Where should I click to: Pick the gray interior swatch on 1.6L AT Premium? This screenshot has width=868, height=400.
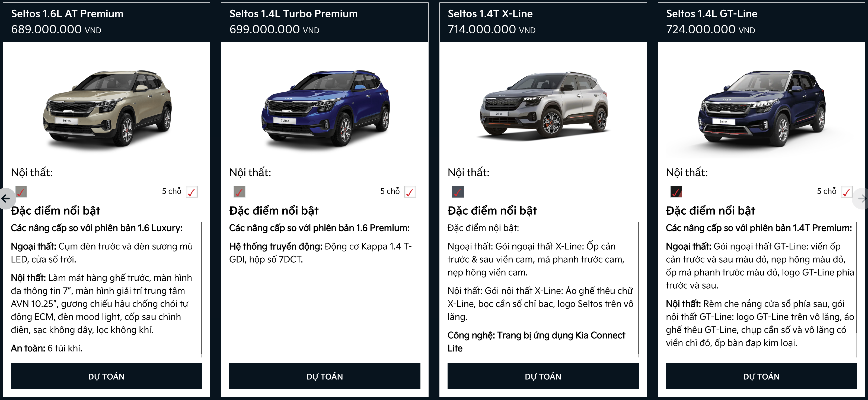[21, 192]
